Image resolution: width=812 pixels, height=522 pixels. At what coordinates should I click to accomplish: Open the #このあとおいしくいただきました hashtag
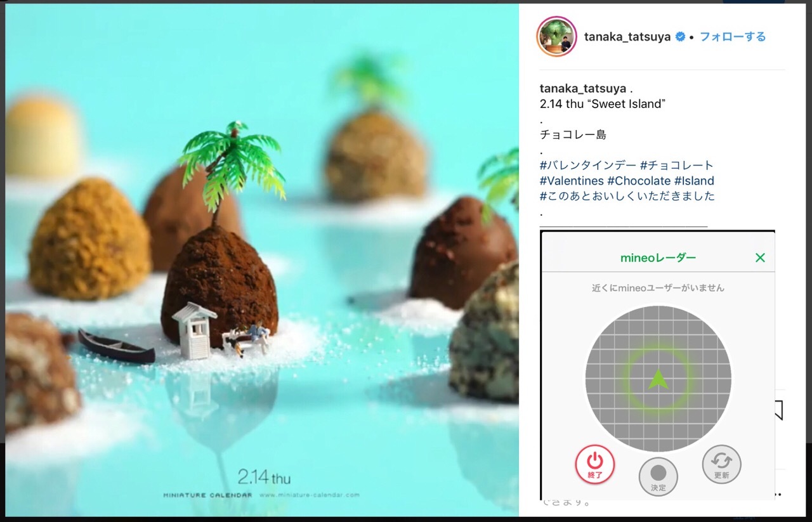coord(627,196)
